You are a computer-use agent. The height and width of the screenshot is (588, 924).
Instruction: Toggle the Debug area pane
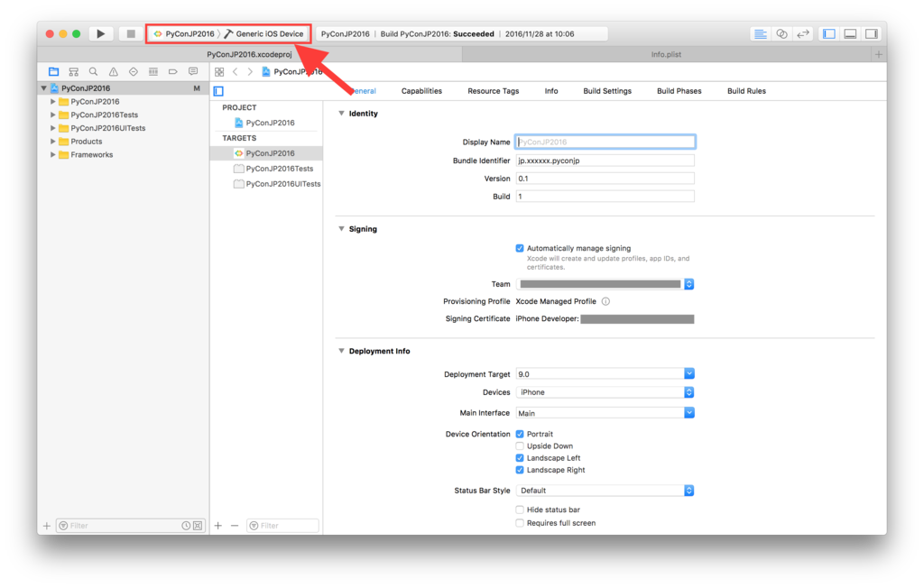tap(850, 34)
